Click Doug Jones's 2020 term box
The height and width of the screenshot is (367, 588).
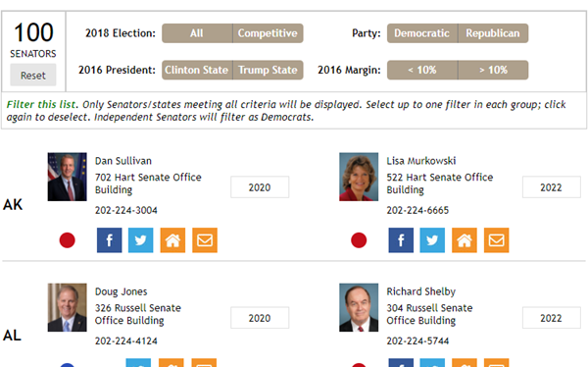coord(260,318)
